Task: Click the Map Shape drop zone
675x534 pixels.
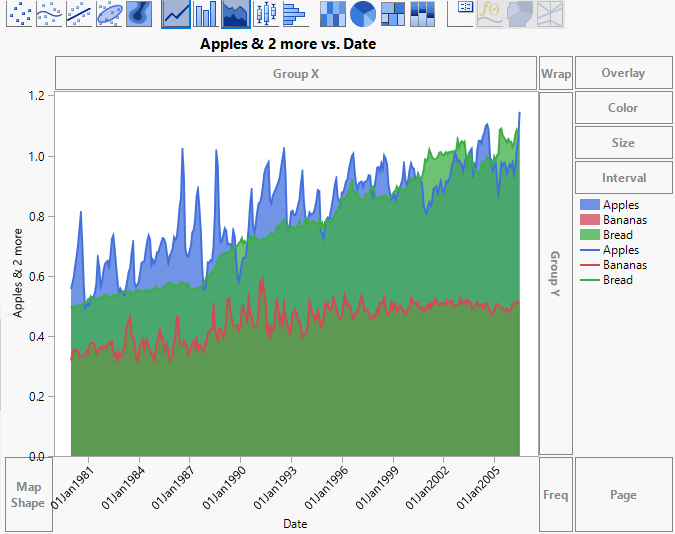Action: 27,495
